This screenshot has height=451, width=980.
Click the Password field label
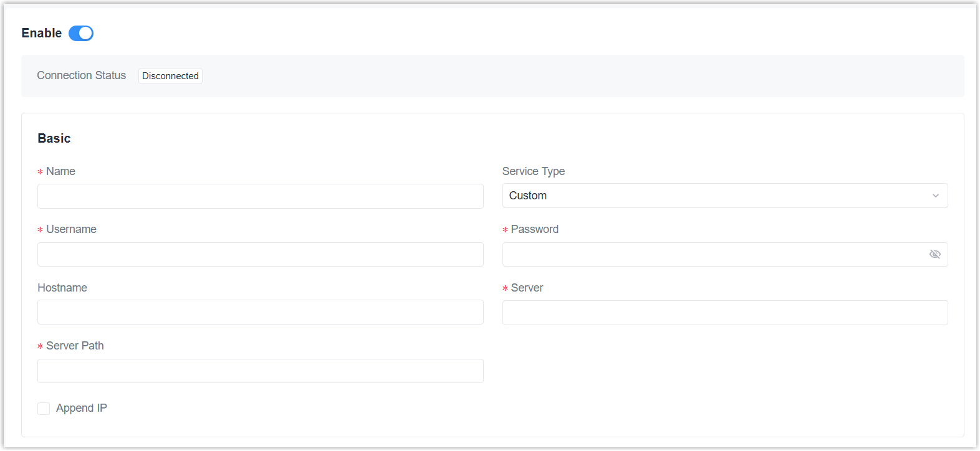[x=534, y=229]
